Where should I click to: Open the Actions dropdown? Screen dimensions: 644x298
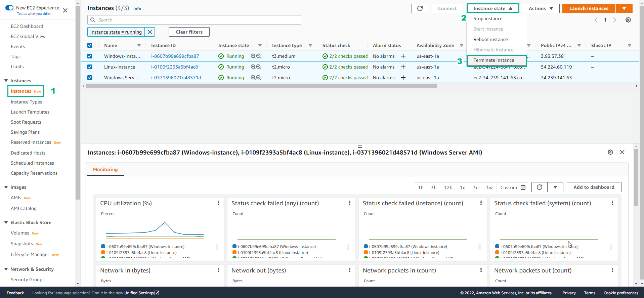(x=541, y=8)
